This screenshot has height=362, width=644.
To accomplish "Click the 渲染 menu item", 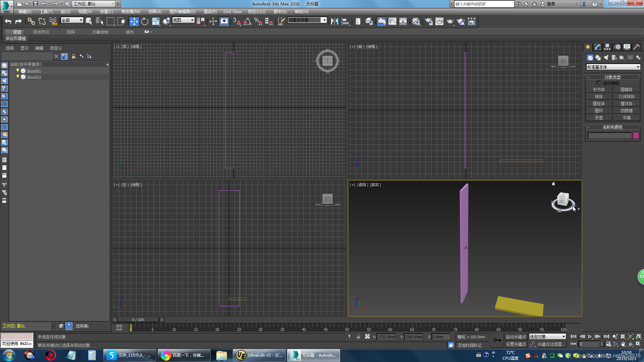I will tap(210, 12).
